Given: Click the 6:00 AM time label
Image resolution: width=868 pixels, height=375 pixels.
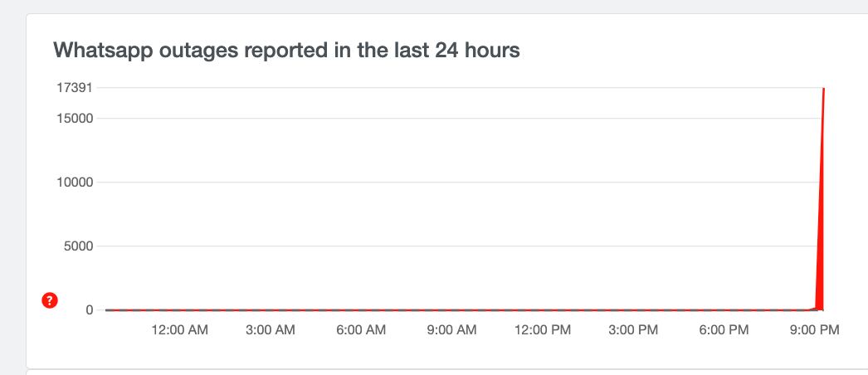Looking at the screenshot, I should [x=361, y=330].
